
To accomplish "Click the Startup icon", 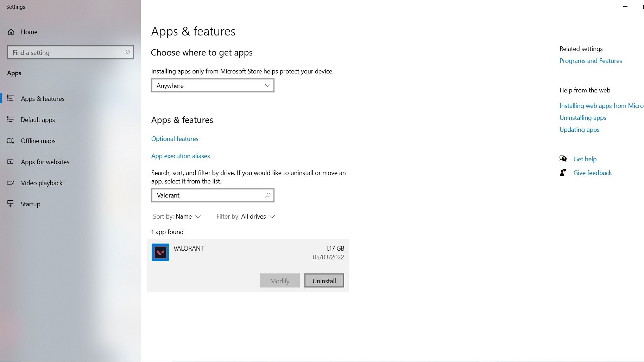I will click(11, 204).
